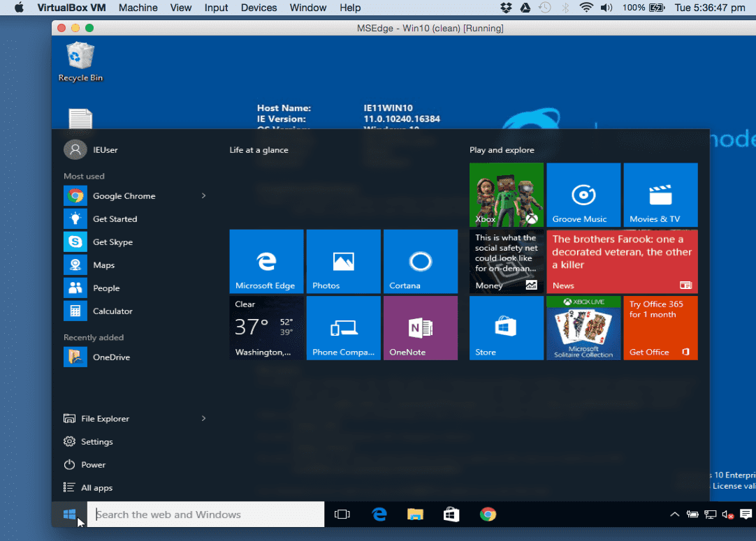Open the Windows Store tile
Image resolution: width=756 pixels, height=541 pixels.
(506, 327)
